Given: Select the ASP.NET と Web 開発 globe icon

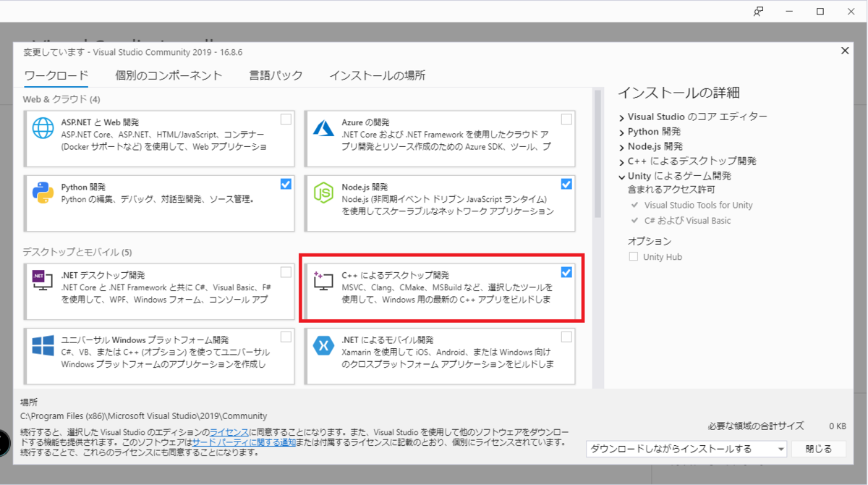Looking at the screenshot, I should click(44, 128).
